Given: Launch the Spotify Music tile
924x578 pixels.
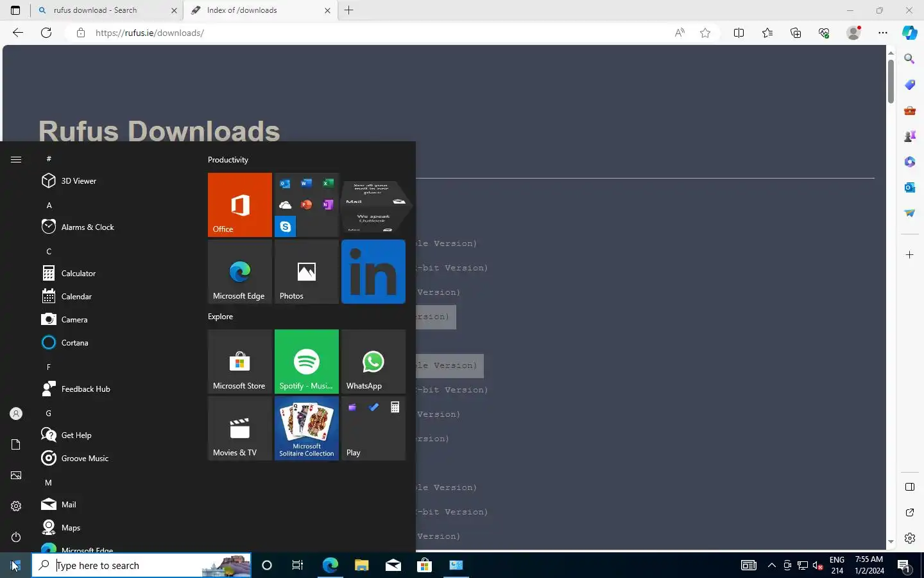Looking at the screenshot, I should pos(306,362).
